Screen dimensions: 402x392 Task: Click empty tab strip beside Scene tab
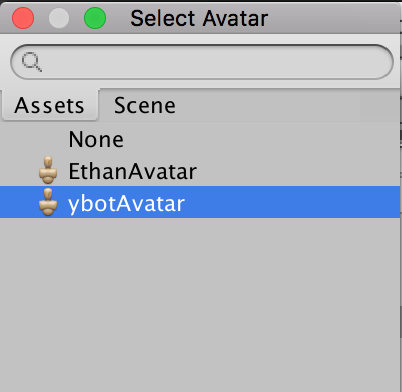coord(293,105)
